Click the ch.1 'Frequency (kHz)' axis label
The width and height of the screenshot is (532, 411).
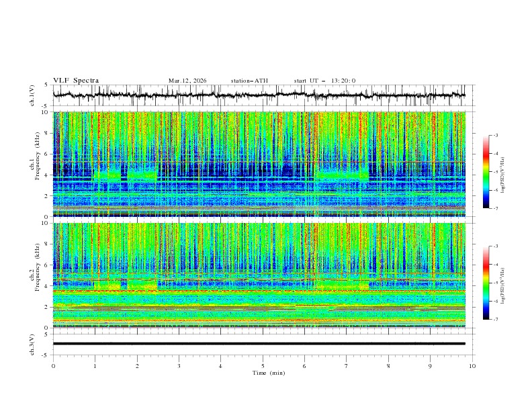click(37, 154)
